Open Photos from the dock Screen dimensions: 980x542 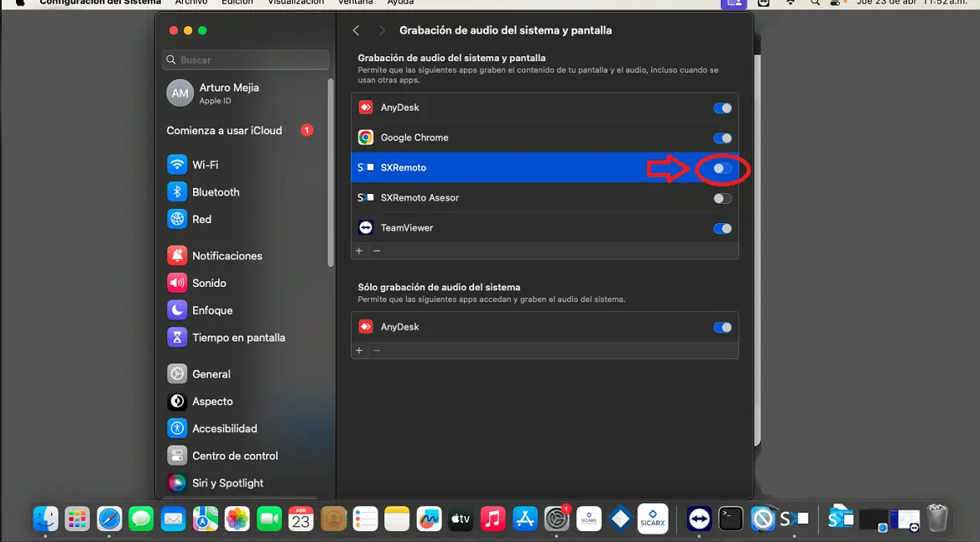pos(237,519)
